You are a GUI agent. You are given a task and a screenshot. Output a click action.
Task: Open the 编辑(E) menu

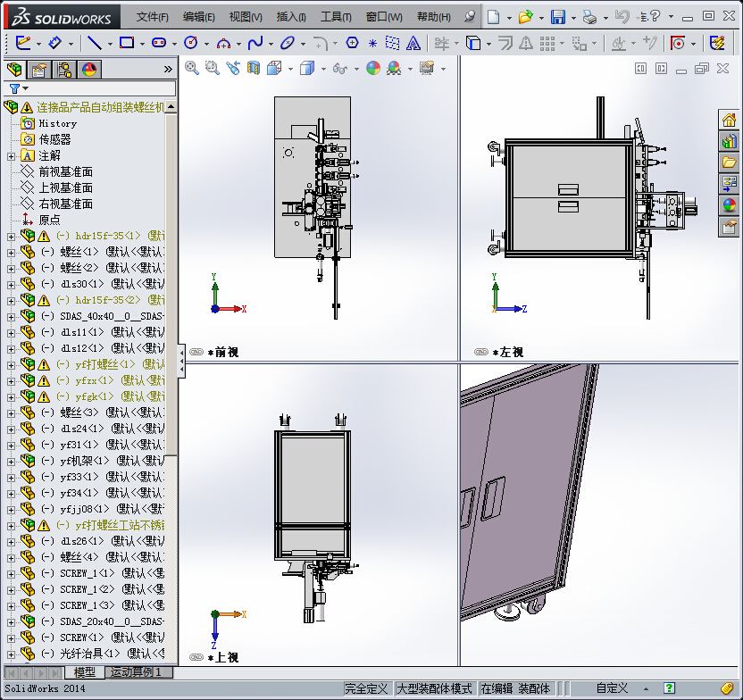[198, 17]
